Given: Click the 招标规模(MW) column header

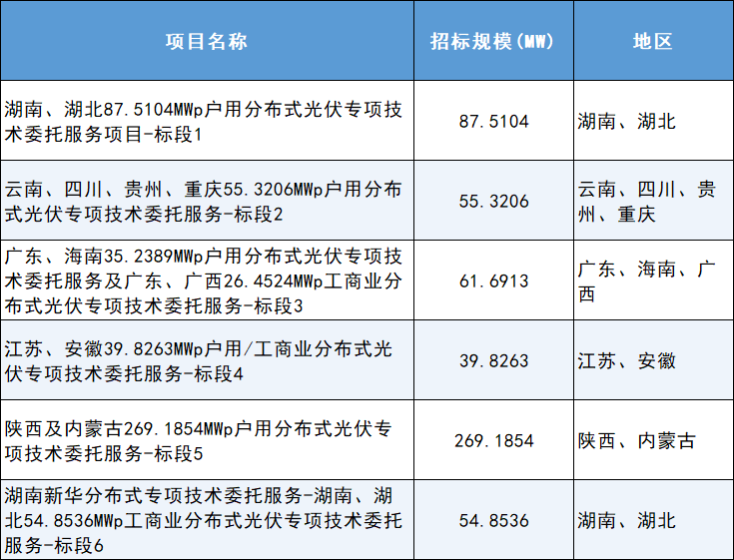Looking at the screenshot, I should 493,41.
